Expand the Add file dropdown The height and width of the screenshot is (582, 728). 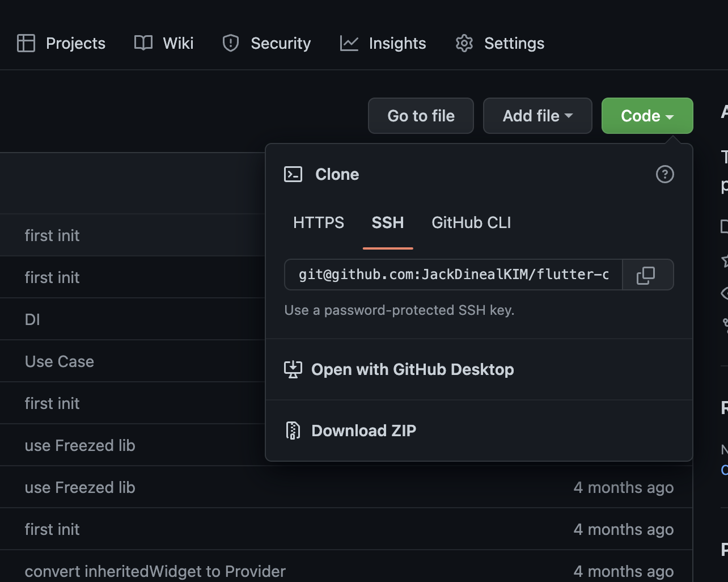tap(537, 116)
